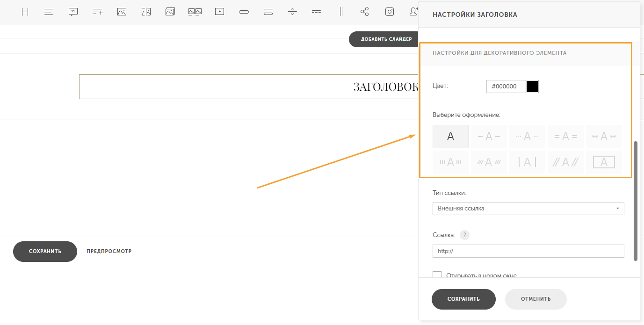Click the '?' help icon beside Ссылка

pos(464,235)
